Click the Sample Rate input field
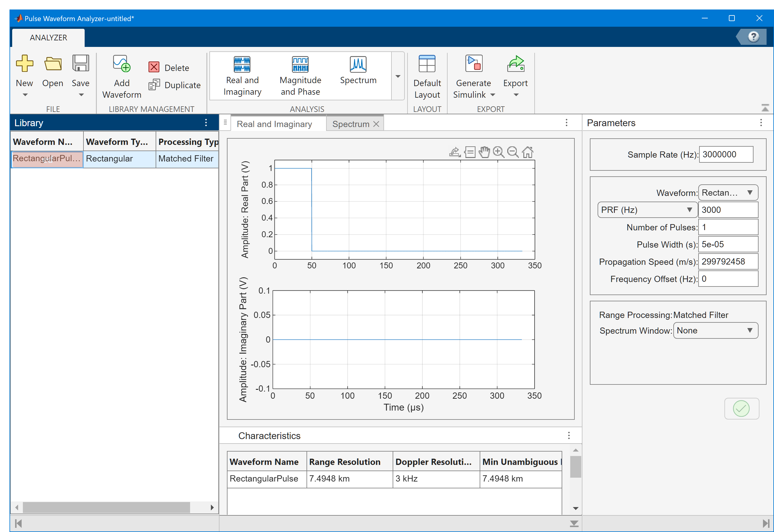The height and width of the screenshot is (532, 774). pos(725,154)
